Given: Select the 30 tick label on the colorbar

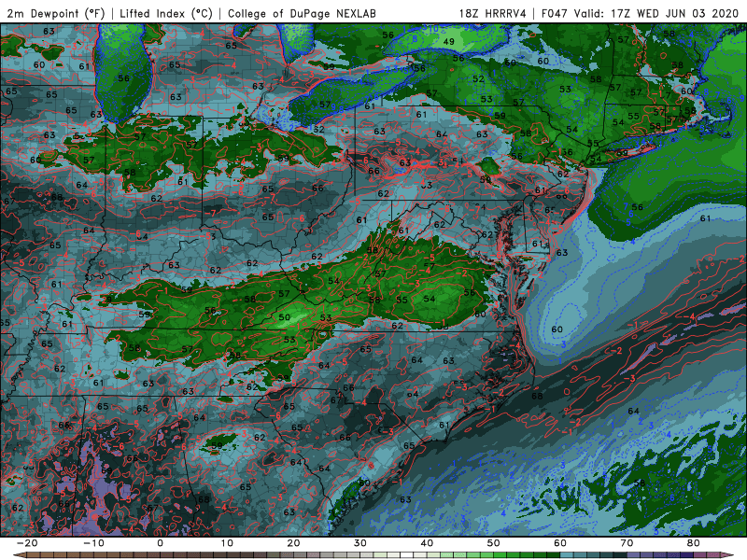Looking at the screenshot, I should click(x=360, y=543).
